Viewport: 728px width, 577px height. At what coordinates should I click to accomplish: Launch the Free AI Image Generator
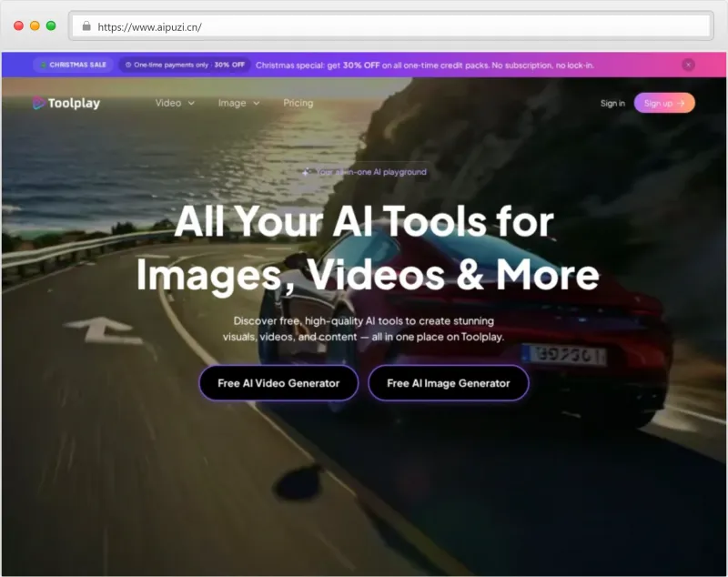[448, 383]
